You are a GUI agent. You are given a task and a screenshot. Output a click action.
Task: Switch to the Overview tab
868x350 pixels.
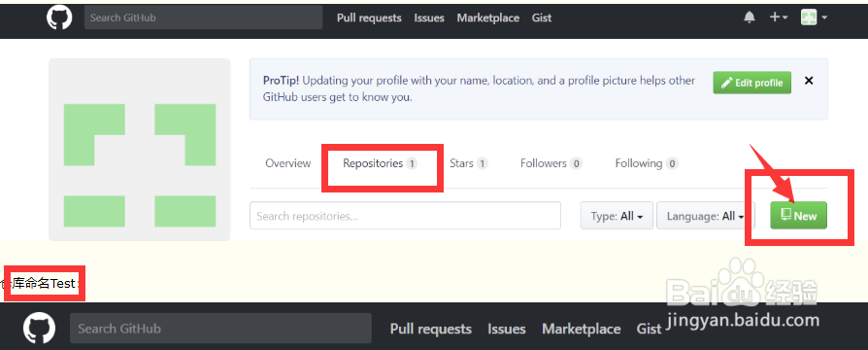coord(287,163)
